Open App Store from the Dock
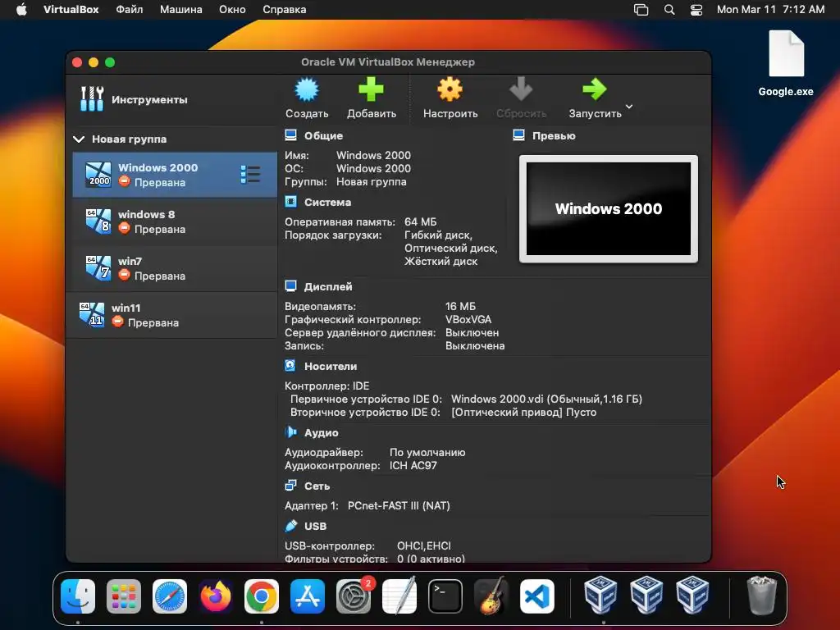 308,596
